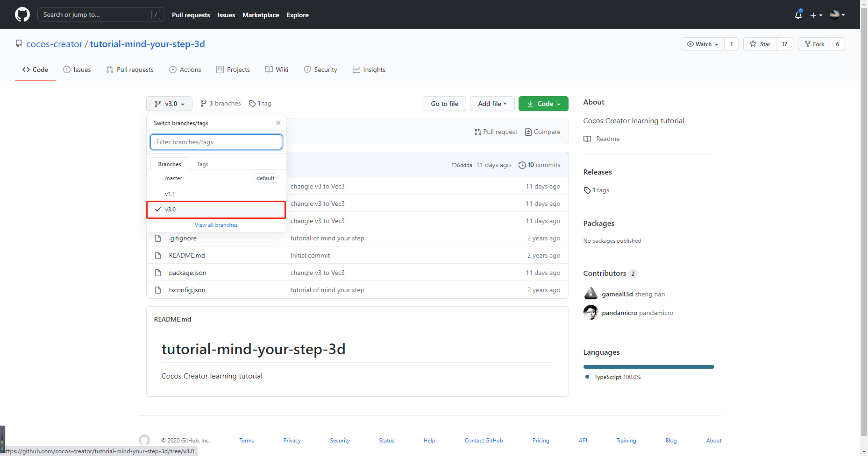Image resolution: width=868 pixels, height=456 pixels.
Task: Open commit hash f36ddda
Action: tap(462, 165)
